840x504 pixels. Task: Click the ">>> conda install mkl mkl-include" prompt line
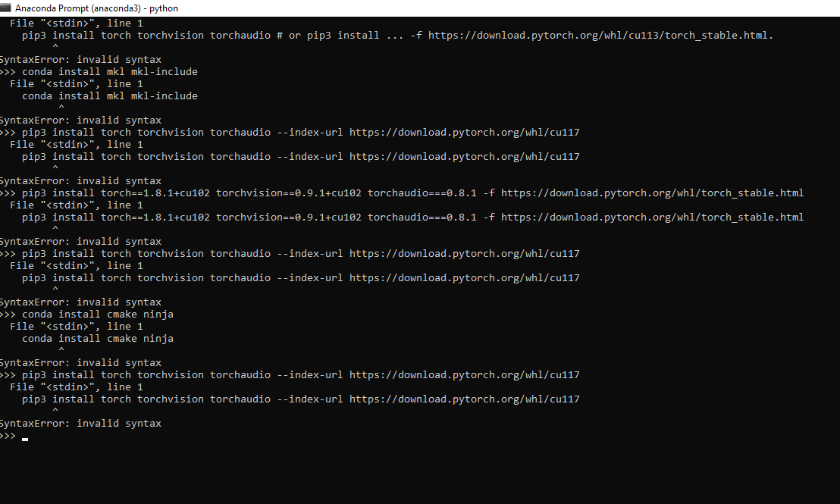click(x=99, y=72)
